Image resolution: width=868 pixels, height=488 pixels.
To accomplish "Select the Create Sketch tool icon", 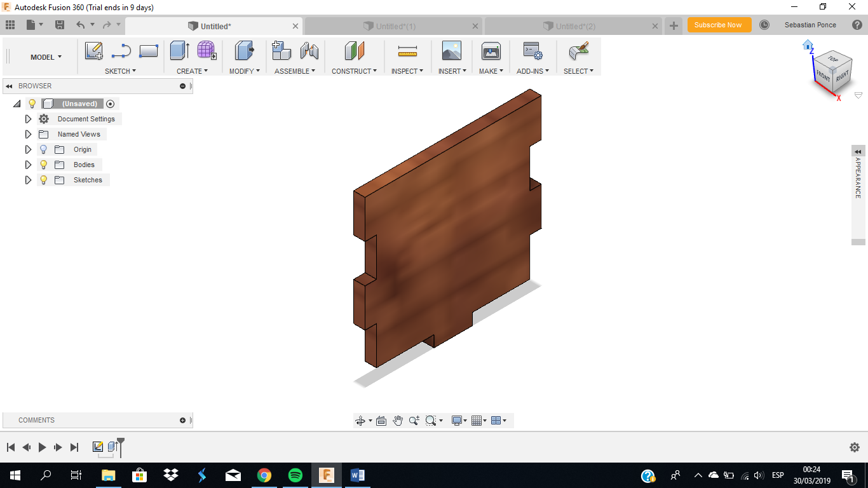I will 94,51.
